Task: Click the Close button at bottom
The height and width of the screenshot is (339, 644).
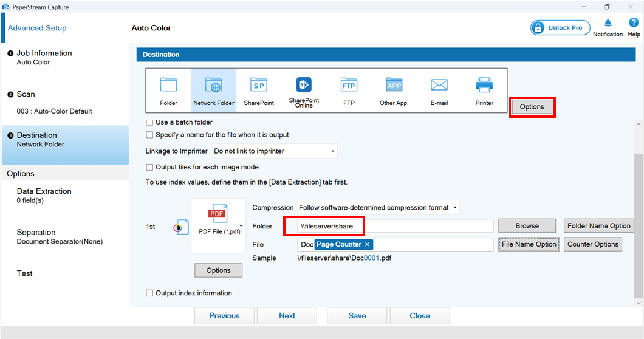Action: (420, 315)
